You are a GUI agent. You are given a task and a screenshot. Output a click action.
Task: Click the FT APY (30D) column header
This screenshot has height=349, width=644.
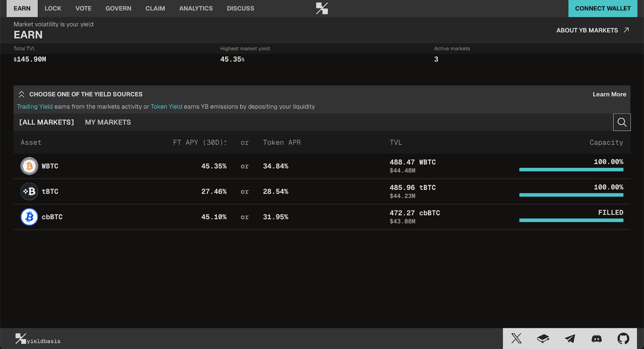[x=200, y=142]
